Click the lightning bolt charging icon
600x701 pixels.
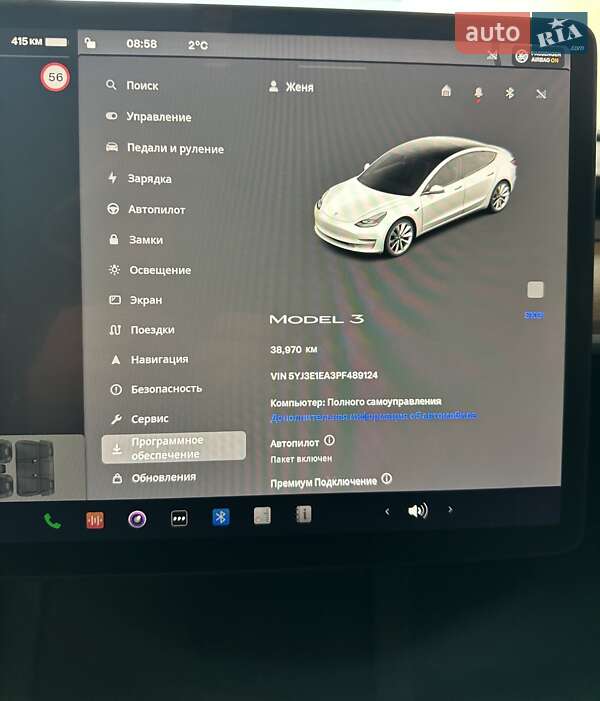click(x=113, y=177)
